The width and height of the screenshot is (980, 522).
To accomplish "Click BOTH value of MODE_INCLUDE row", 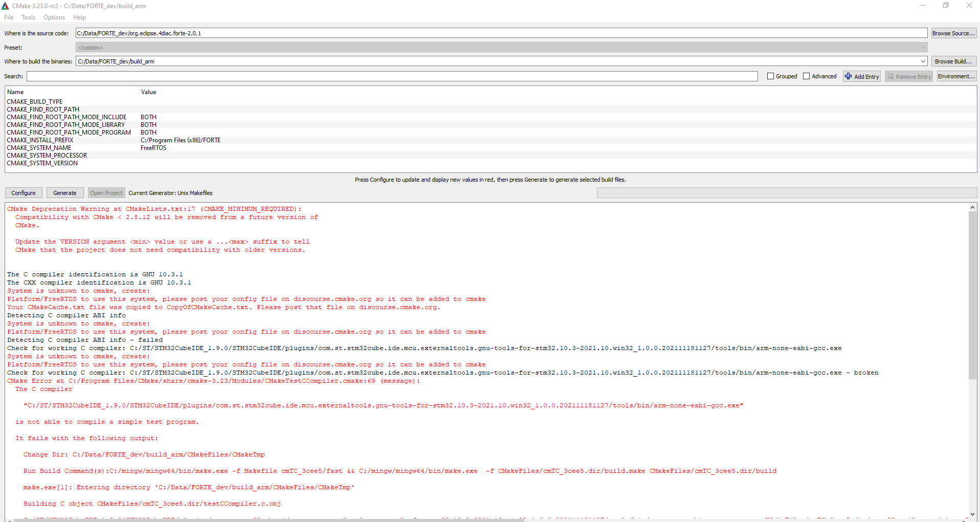I will coord(149,117).
